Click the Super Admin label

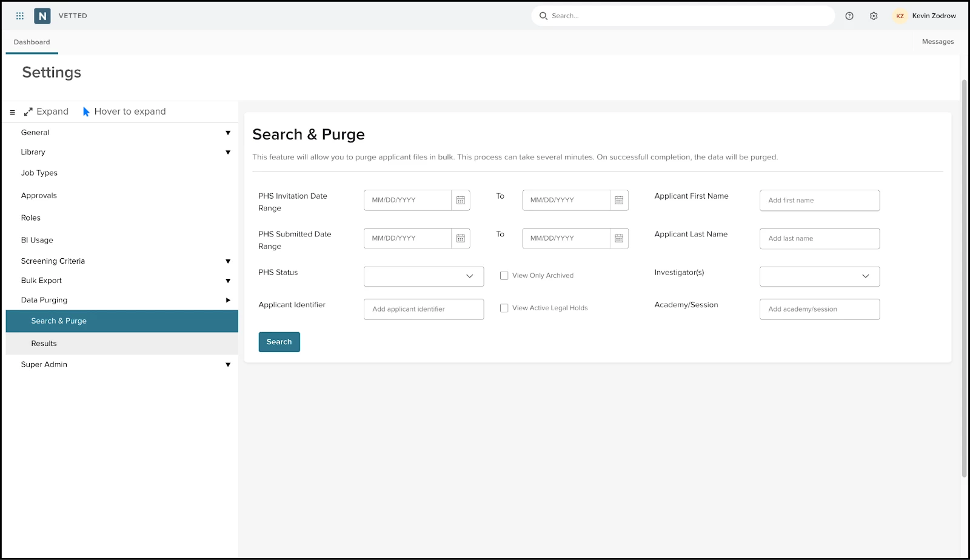[x=44, y=364]
